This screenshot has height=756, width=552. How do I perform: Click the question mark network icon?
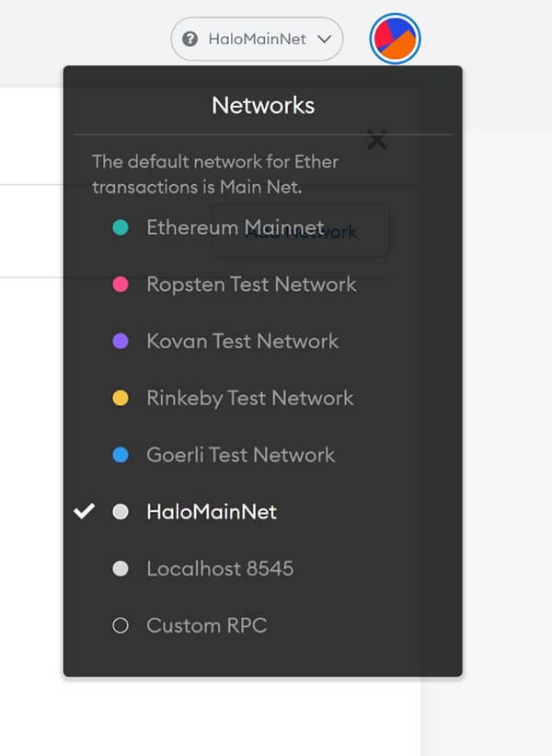pos(190,39)
